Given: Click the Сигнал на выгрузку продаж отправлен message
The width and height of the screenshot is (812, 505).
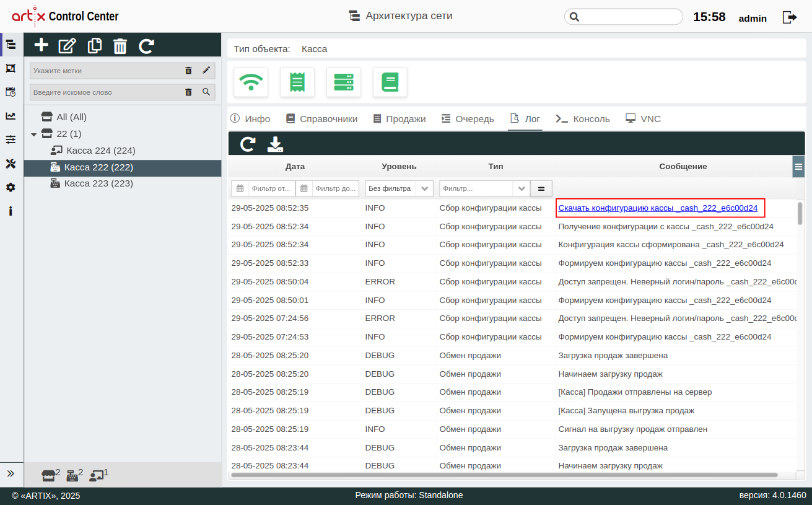Looking at the screenshot, I should [x=632, y=429].
